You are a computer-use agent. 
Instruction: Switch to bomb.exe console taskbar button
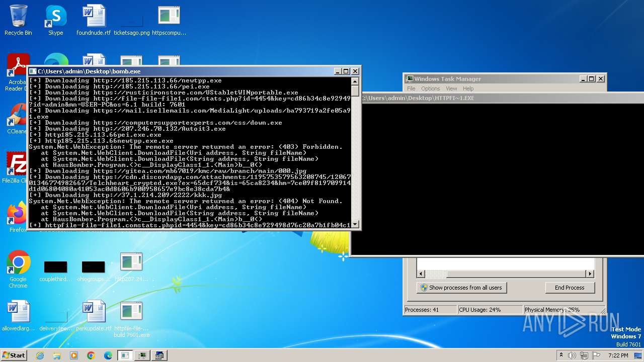125,355
